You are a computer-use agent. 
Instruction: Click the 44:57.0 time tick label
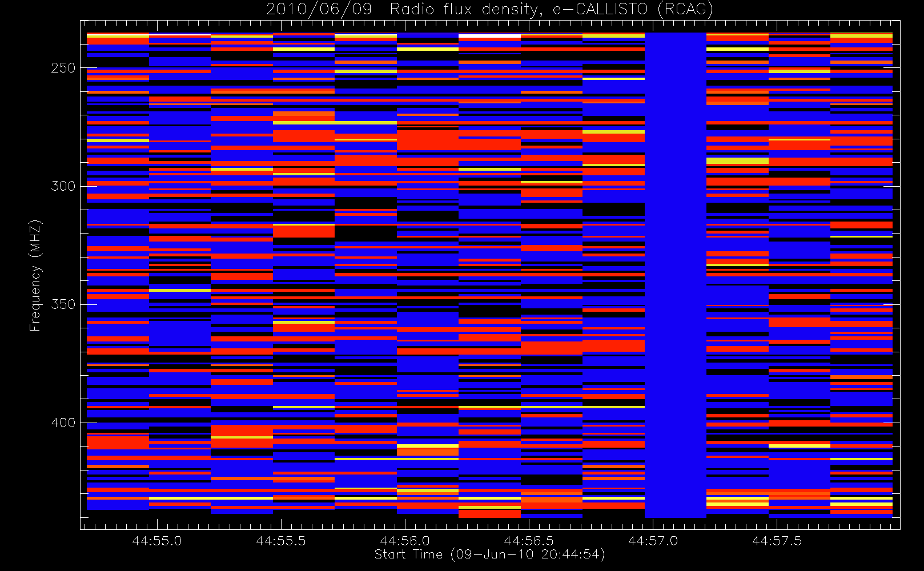coord(653,541)
